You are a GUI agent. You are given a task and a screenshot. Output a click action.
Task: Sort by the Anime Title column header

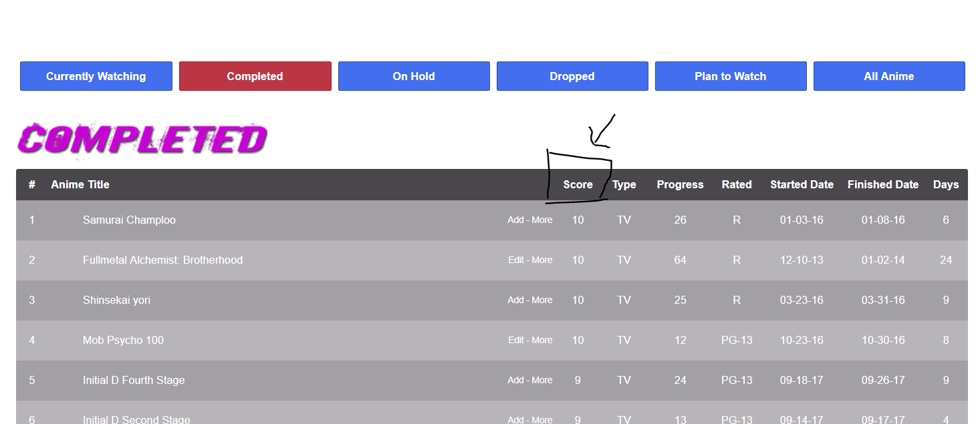click(80, 185)
